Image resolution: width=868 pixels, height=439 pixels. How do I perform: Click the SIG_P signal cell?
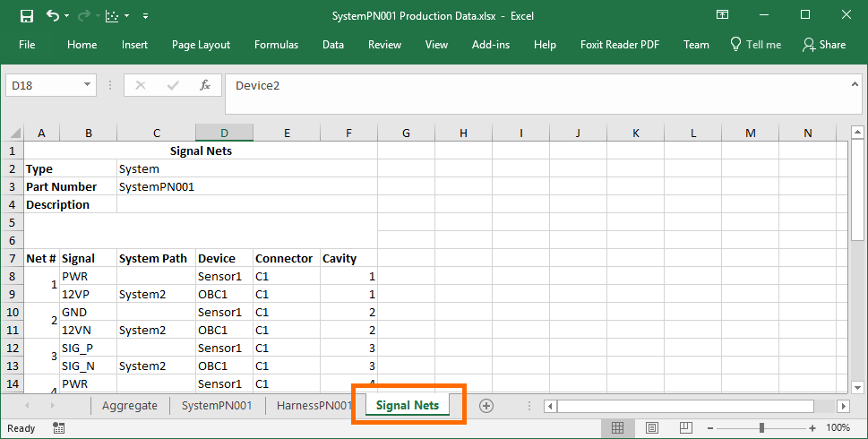click(88, 348)
